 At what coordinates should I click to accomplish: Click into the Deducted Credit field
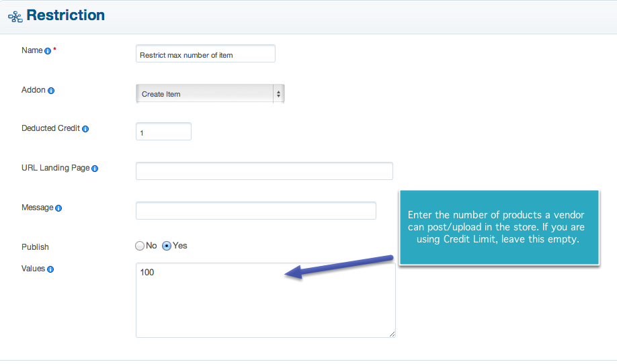[x=164, y=131]
